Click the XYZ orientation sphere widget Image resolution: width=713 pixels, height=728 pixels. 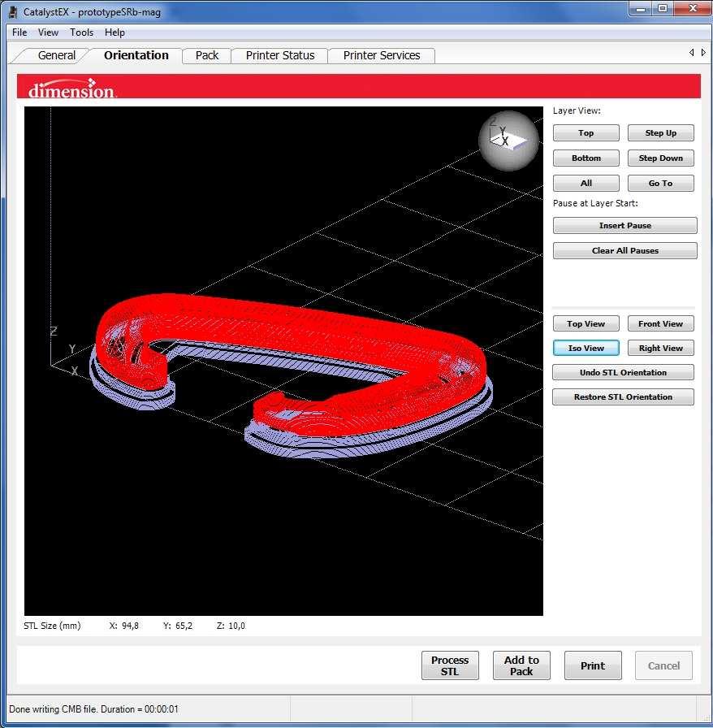(508, 141)
